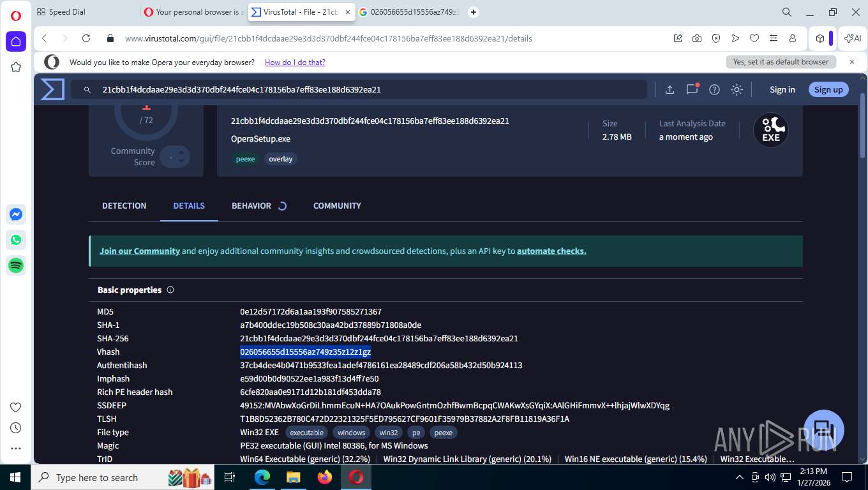The image size is (868, 490).
Task: Take a snapshot with the camera icon
Action: coord(697,38)
